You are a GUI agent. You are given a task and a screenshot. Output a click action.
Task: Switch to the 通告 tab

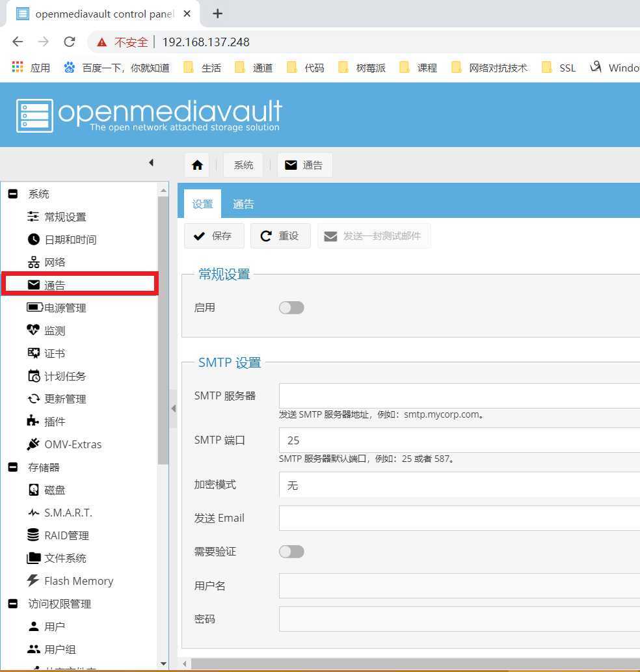[243, 204]
